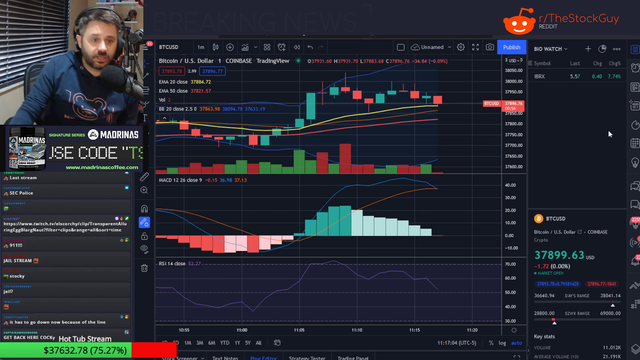
Task: Open the time axis settings target icon
Action: pos(514,330)
